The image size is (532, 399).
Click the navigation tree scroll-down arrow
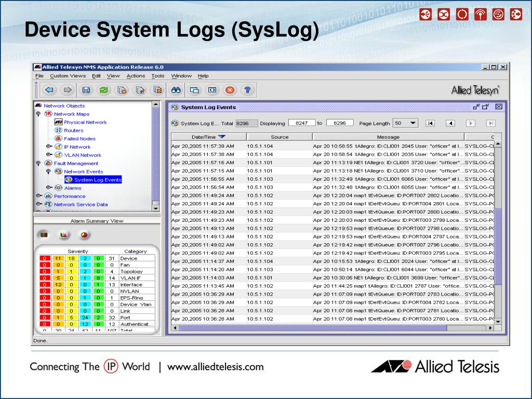155,208
